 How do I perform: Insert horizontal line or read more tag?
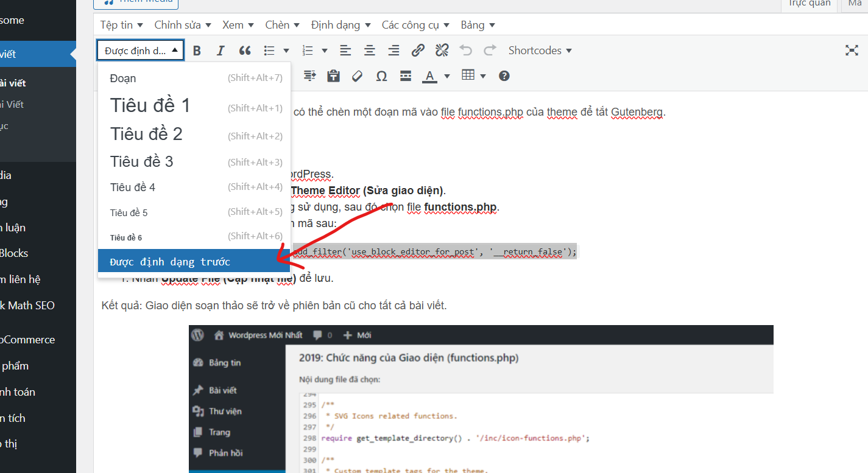tap(406, 76)
